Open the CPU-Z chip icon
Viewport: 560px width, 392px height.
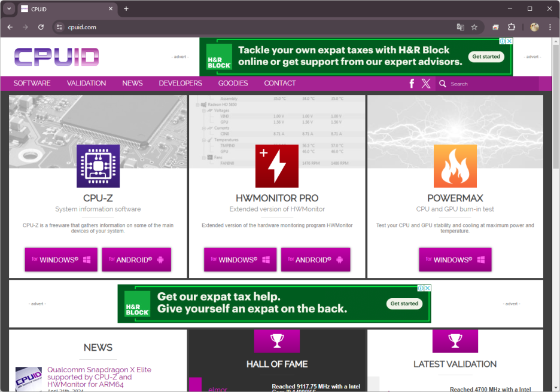(98, 166)
